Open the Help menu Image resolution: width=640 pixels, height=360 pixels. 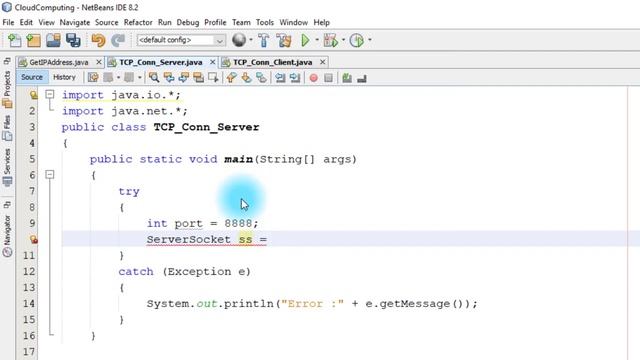click(x=321, y=22)
